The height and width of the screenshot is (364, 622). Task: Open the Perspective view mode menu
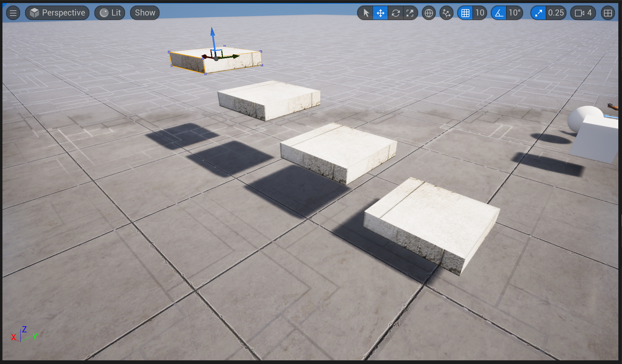(x=57, y=13)
